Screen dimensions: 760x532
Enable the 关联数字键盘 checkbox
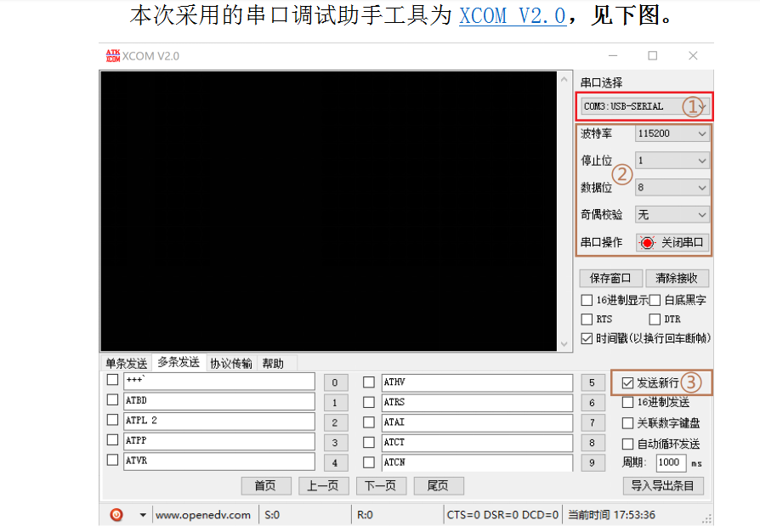tap(627, 423)
